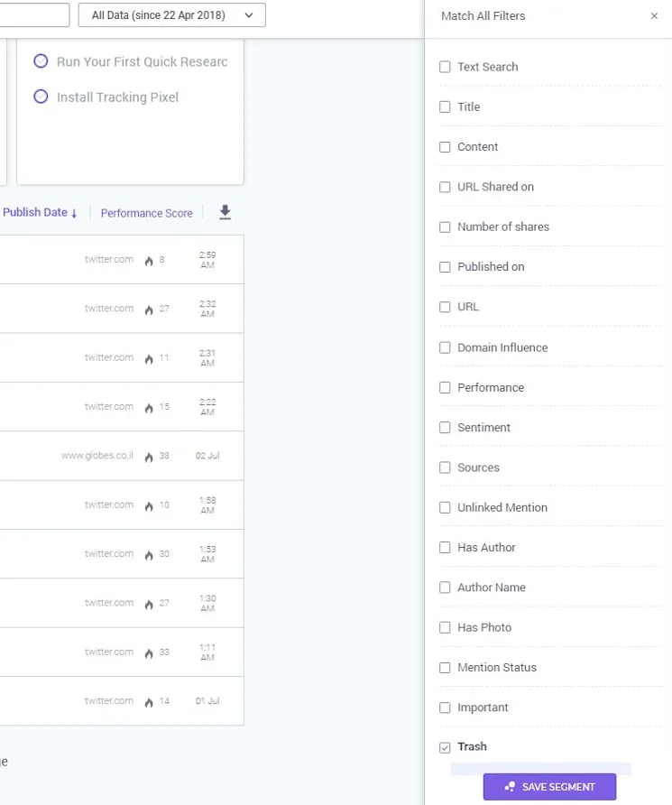672x805 pixels.
Task: Uncheck the Trash filter
Action: tap(445, 746)
